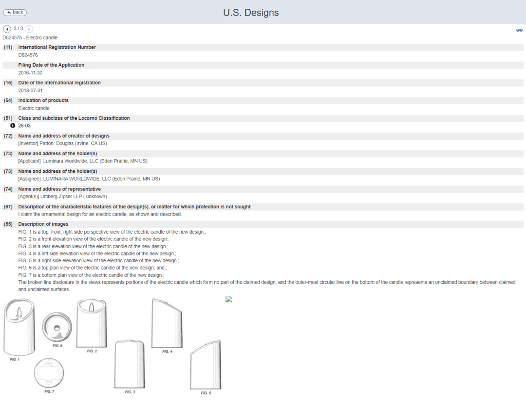Select the FIG. 5 right side description line
526x420 pixels.
98,261
